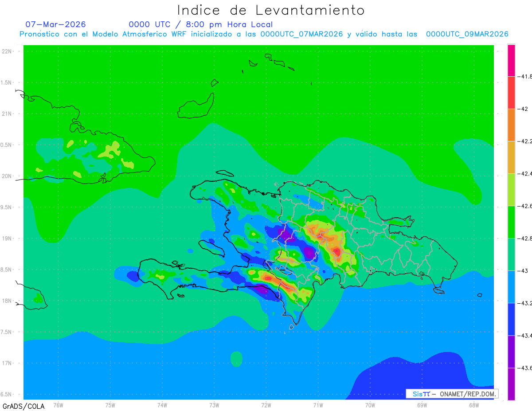
Task: Pick the light blue swatch between -43 and -43.2
Action: 511,287
